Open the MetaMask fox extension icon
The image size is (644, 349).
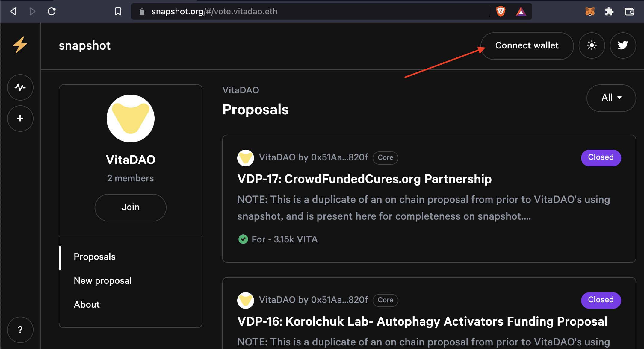pos(589,11)
